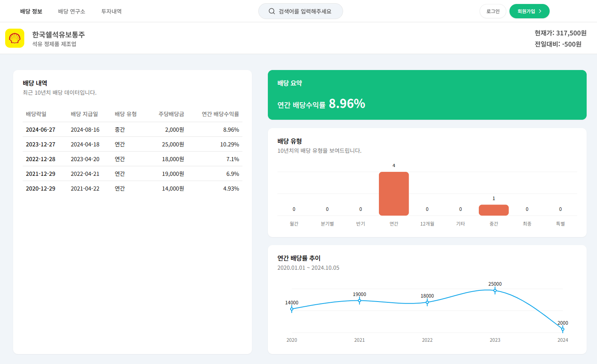Image resolution: width=597 pixels, height=364 pixels.
Task: Click the company name 한국쉘석유보통주
Action: (59, 35)
